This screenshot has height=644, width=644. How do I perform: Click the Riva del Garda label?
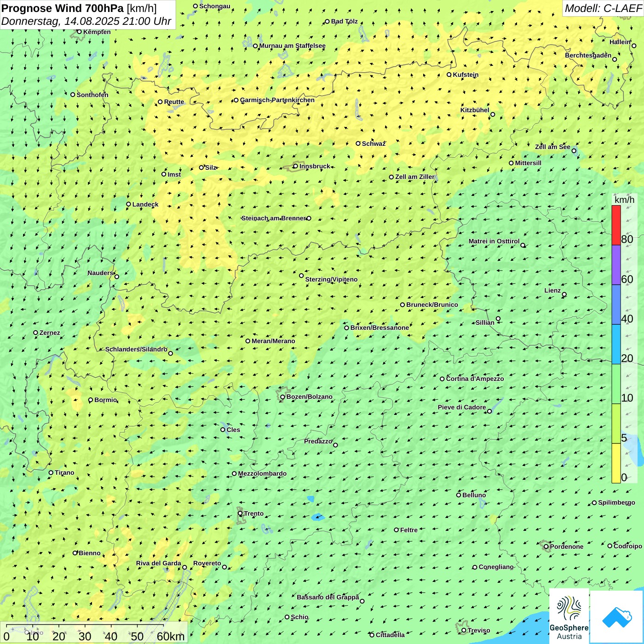point(159,563)
